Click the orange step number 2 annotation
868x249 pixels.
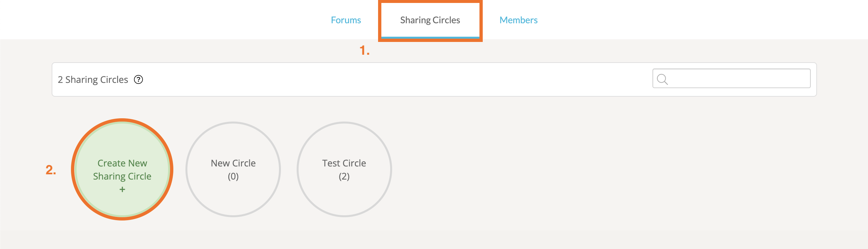51,170
